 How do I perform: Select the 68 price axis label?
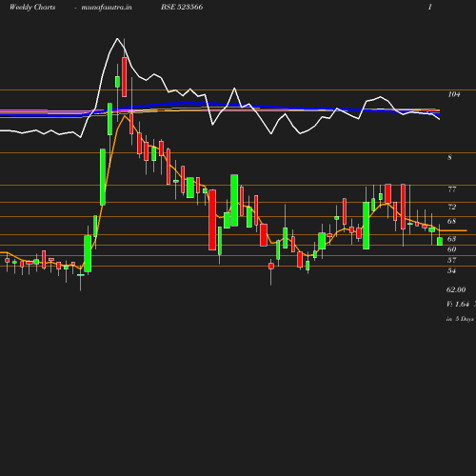tap(452, 221)
